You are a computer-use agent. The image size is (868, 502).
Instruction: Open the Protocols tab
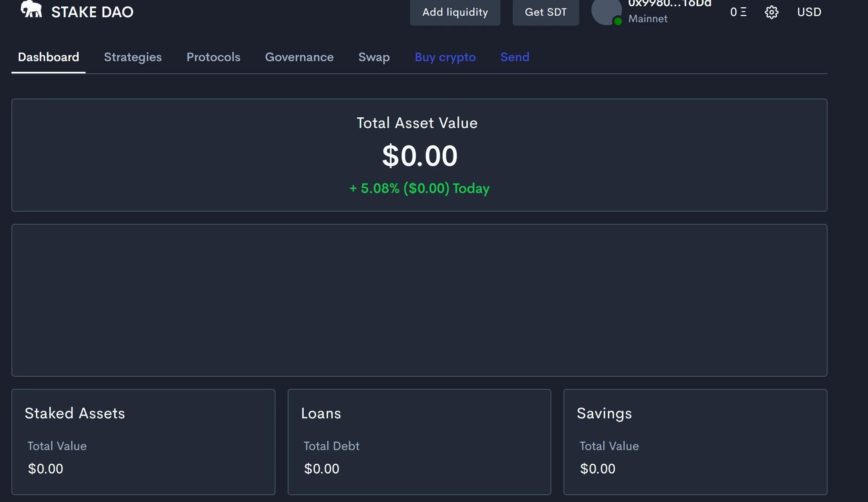tap(213, 57)
